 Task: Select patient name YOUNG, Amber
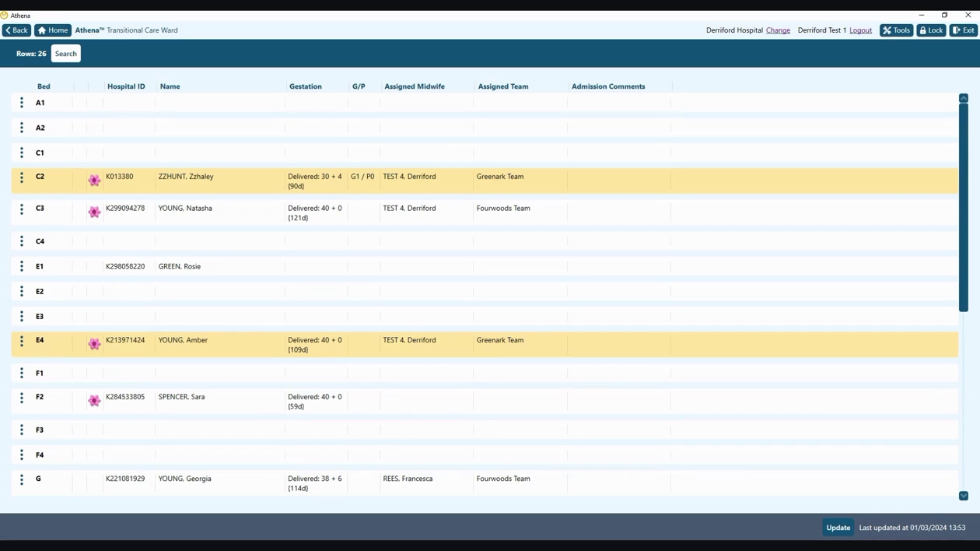click(183, 340)
